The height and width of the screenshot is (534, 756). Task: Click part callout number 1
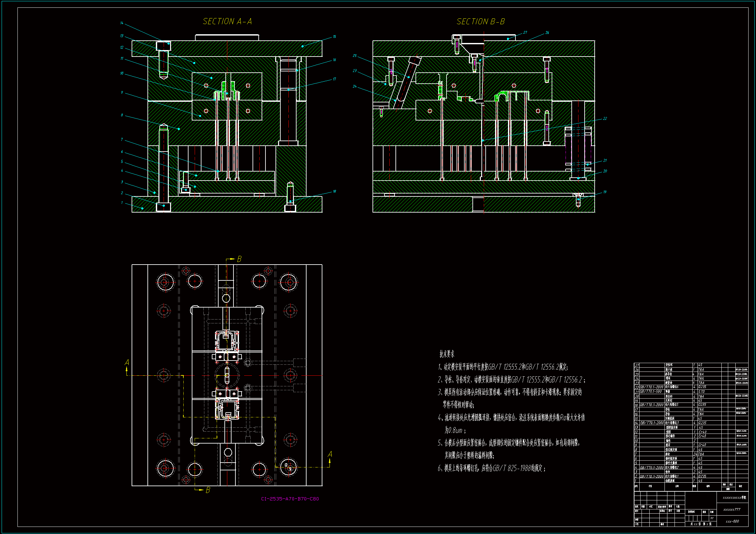pos(122,203)
